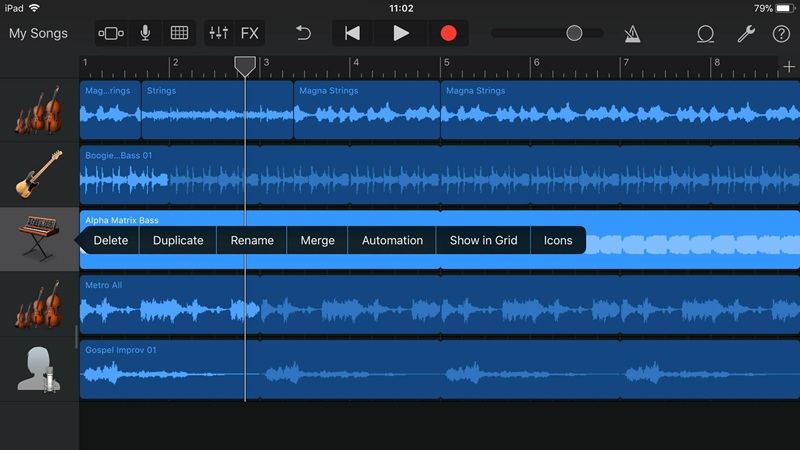The height and width of the screenshot is (450, 800).
Task: Open the FX effects panel
Action: [250, 33]
